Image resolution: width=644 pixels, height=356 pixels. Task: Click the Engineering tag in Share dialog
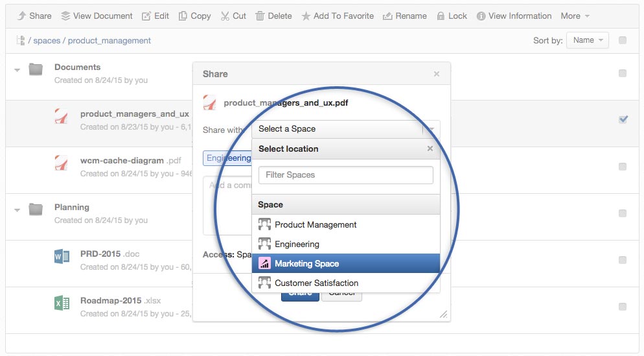(x=227, y=158)
